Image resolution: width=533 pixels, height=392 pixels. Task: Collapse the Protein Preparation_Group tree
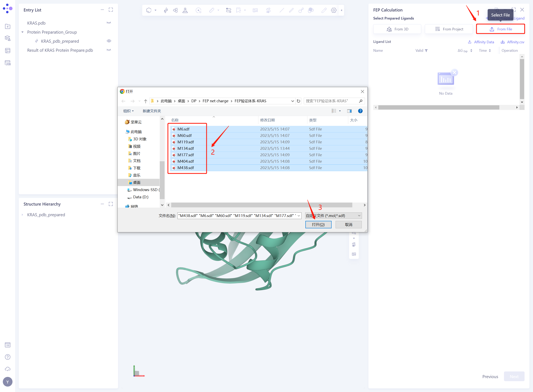pos(23,32)
